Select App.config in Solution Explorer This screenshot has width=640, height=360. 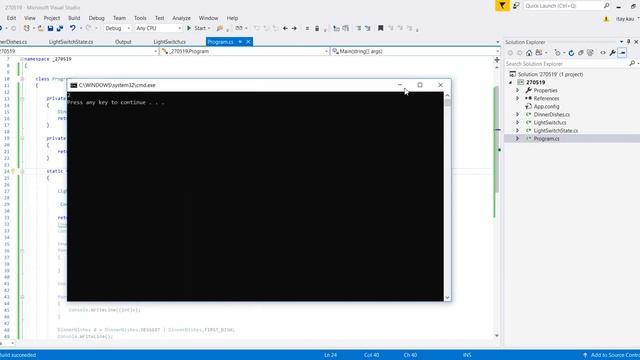[546, 107]
